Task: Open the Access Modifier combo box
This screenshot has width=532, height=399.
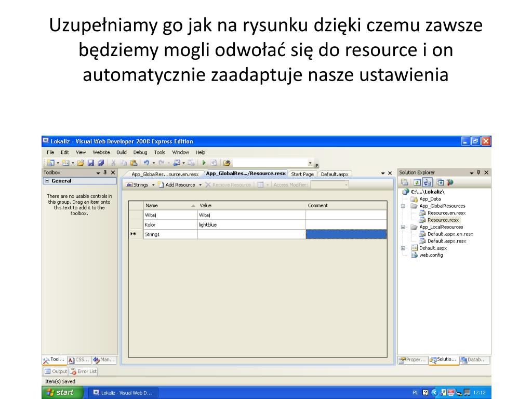Action: pyautogui.click(x=330, y=185)
